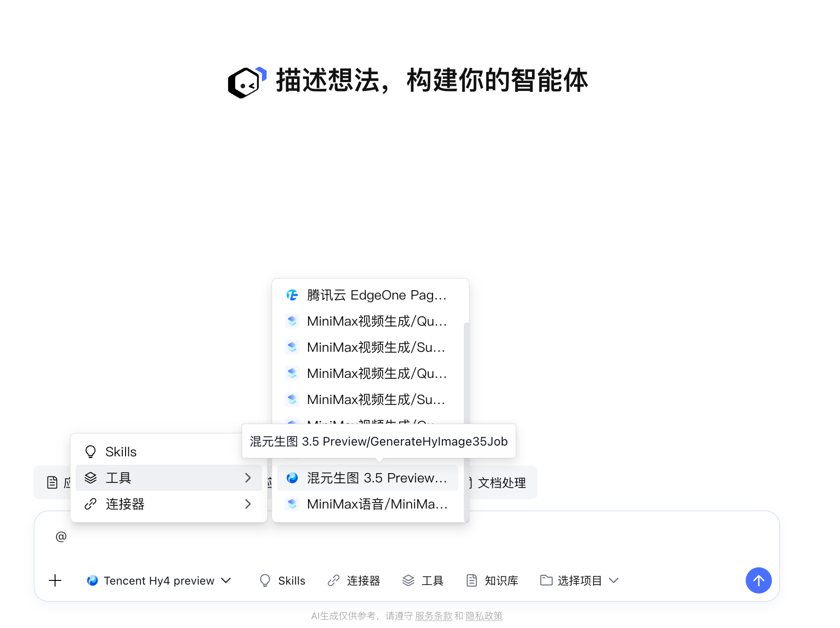Image resolution: width=840 pixels, height=628 pixels.
Task: Select the 文档处理 suggestion chip
Action: 501,482
